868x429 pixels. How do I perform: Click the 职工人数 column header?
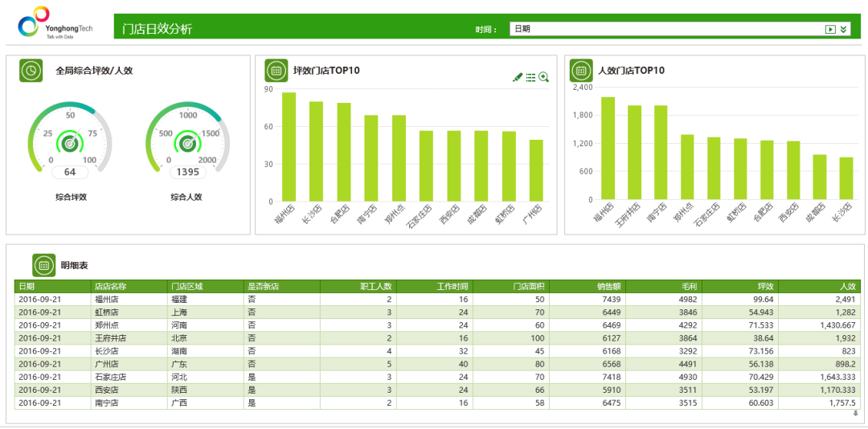click(358, 286)
